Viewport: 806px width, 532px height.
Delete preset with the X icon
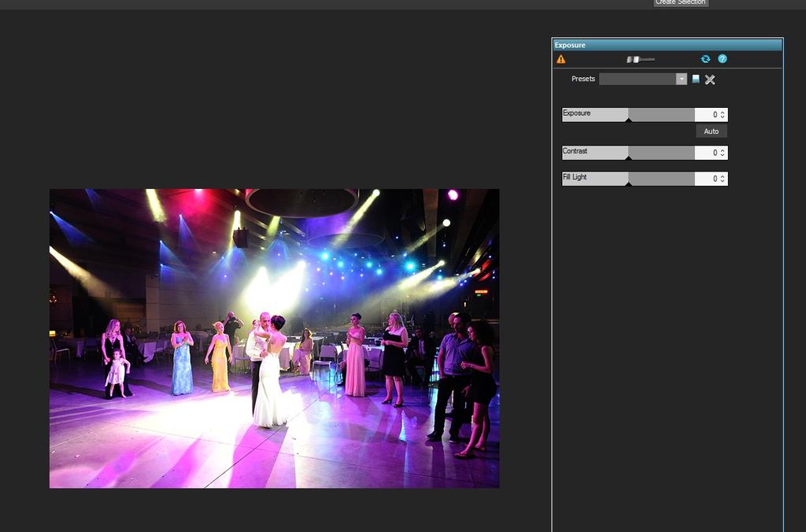(x=710, y=79)
